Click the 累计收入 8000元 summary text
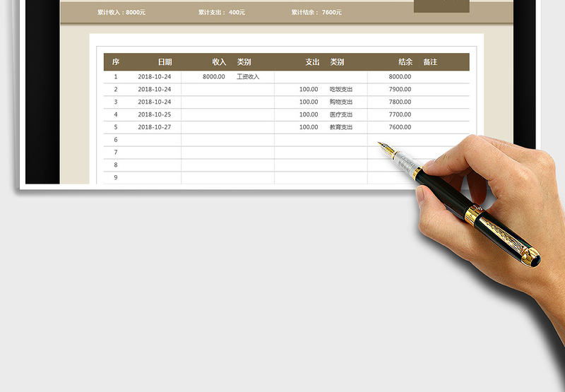Image resolution: width=565 pixels, height=392 pixels. pyautogui.click(x=121, y=12)
